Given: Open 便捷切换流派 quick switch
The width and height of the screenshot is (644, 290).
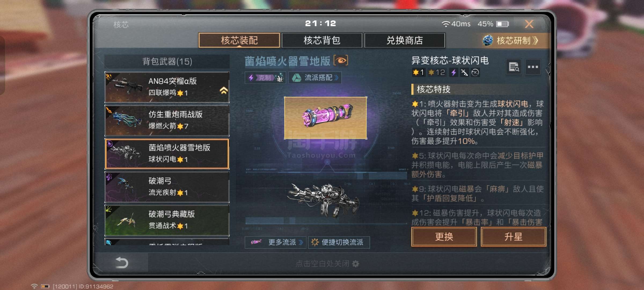Looking at the screenshot, I should click(339, 242).
